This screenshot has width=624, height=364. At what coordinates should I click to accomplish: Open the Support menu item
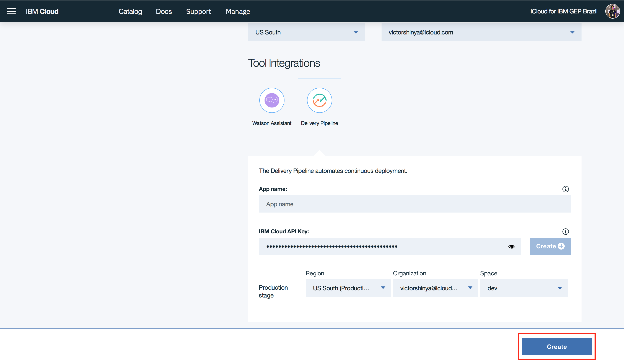click(198, 11)
